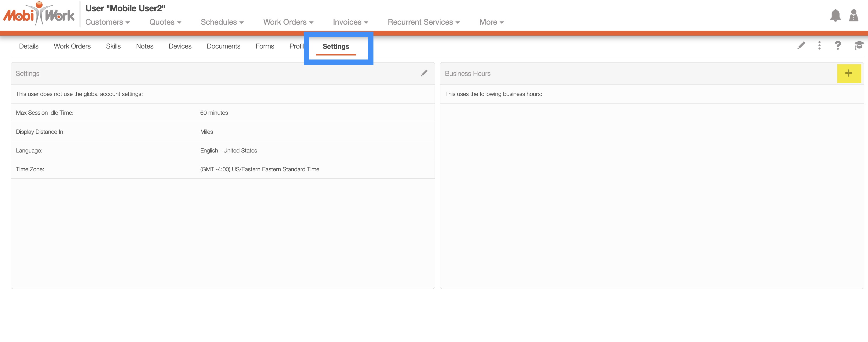Image resolution: width=868 pixels, height=342 pixels.
Task: Switch to the Details tab
Action: tap(29, 46)
